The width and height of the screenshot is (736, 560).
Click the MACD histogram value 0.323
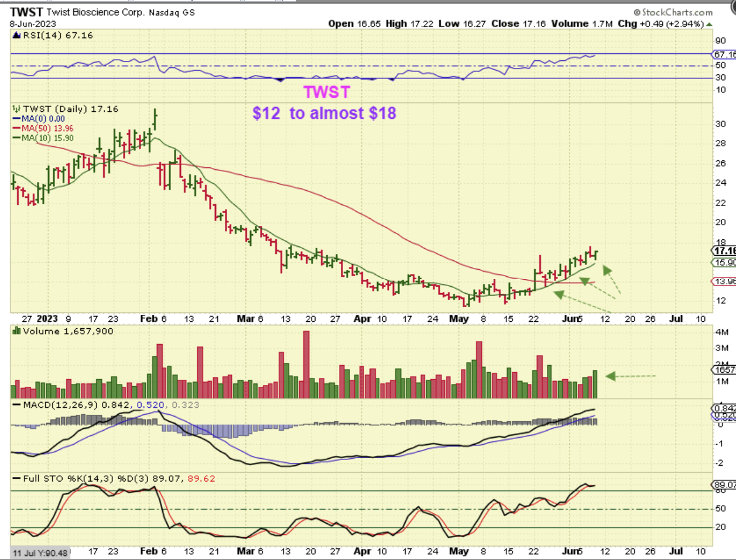click(185, 405)
